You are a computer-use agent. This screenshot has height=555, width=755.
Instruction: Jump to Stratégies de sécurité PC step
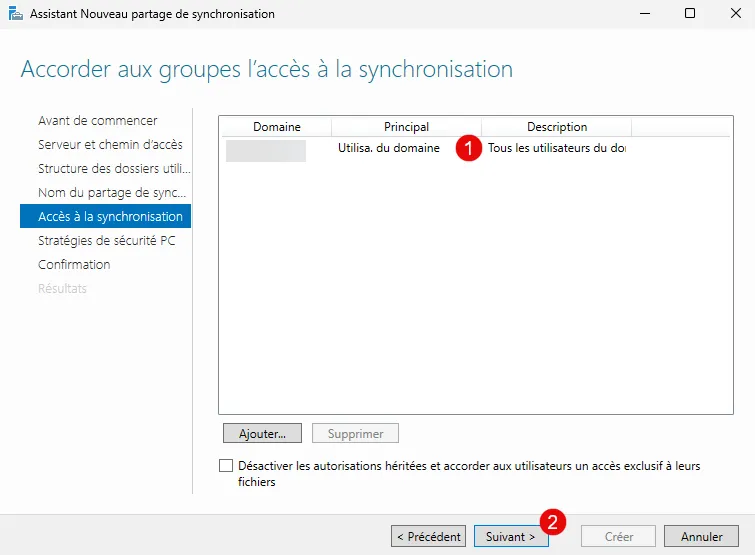point(106,241)
